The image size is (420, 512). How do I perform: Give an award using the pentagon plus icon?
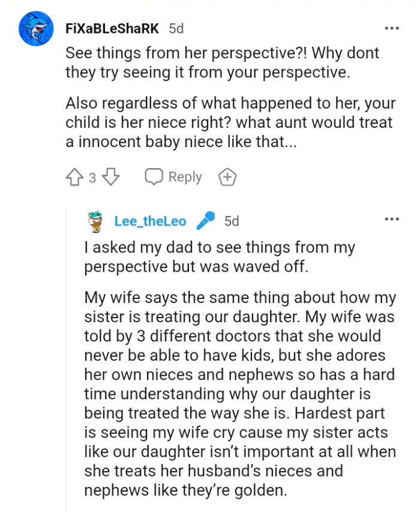227,176
